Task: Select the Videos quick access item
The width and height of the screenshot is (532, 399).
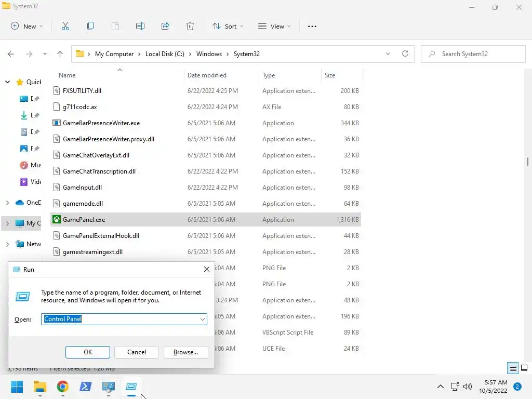Action: point(31,182)
